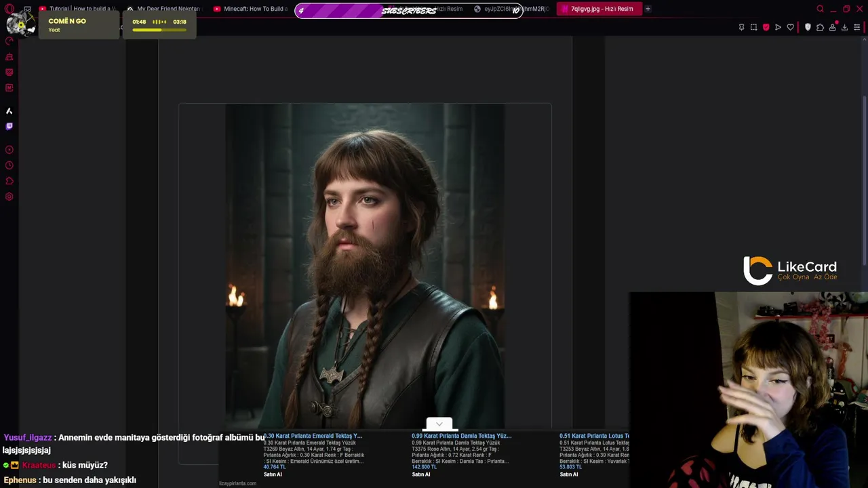Click the Yusuf_ilgazz chat username
The height and width of the screenshot is (488, 868).
pyautogui.click(x=28, y=438)
